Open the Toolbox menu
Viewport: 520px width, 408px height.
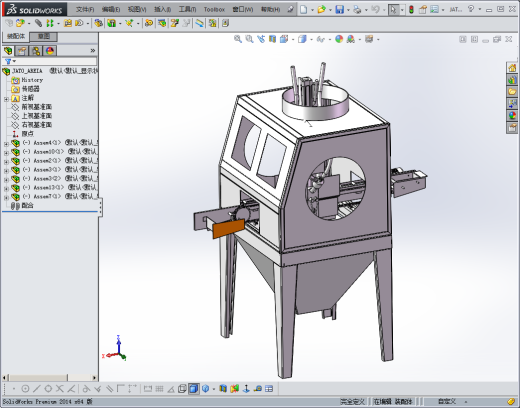pyautogui.click(x=214, y=9)
